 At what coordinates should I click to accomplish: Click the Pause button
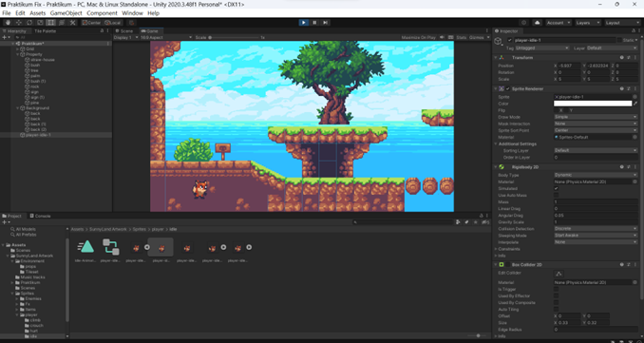point(314,23)
